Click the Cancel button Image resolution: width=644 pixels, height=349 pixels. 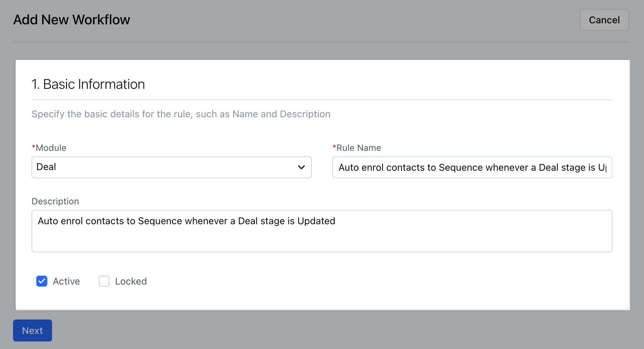(x=604, y=20)
